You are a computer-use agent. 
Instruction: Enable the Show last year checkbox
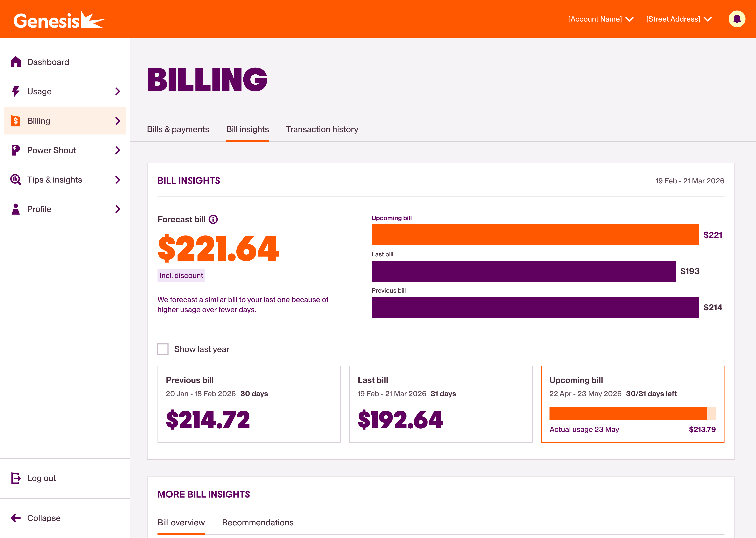tap(163, 349)
